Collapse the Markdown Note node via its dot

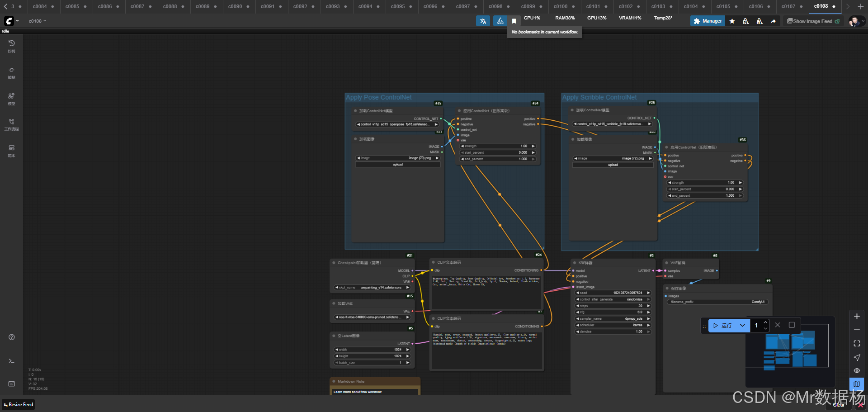(x=334, y=381)
